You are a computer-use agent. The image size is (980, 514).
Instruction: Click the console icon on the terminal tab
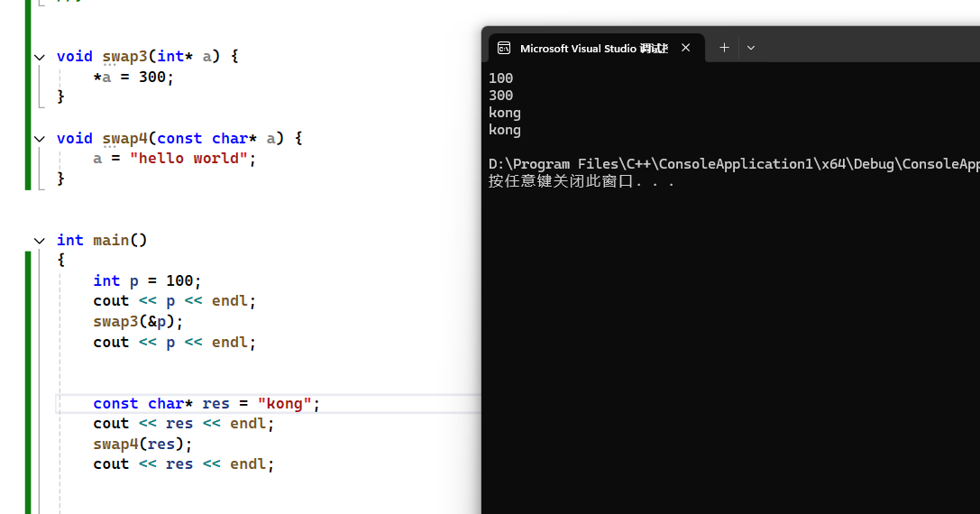[504, 49]
